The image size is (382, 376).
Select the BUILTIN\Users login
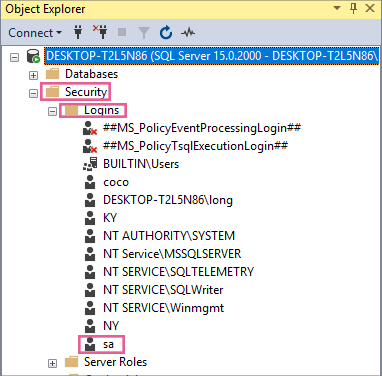[x=141, y=164]
